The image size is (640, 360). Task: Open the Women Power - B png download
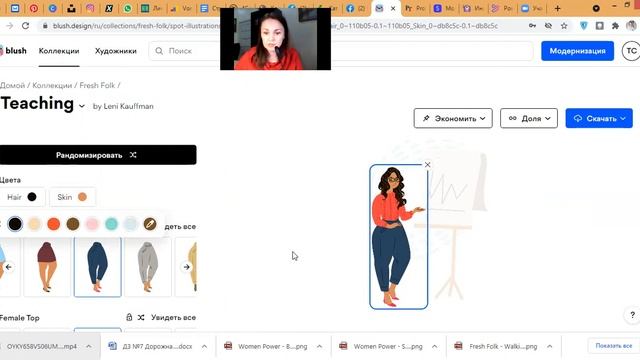click(266, 346)
